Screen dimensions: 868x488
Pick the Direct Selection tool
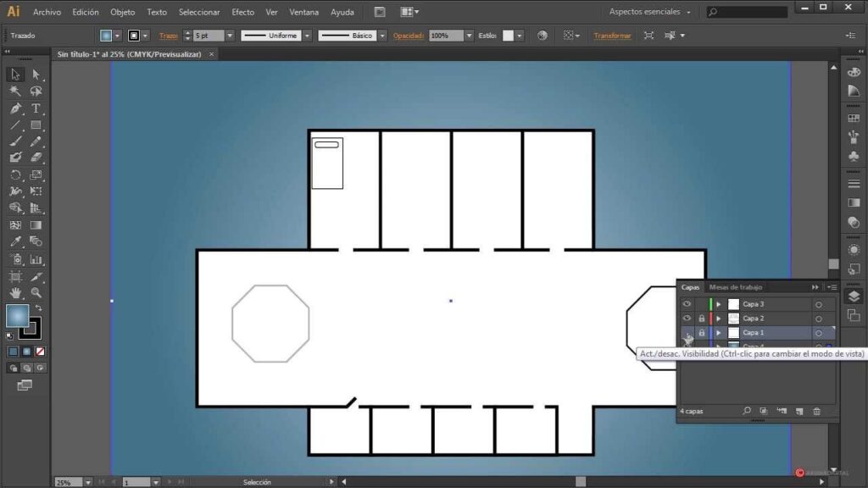36,75
